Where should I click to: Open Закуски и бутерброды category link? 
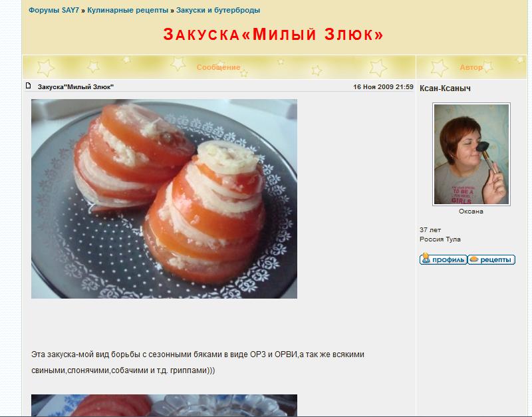218,10
